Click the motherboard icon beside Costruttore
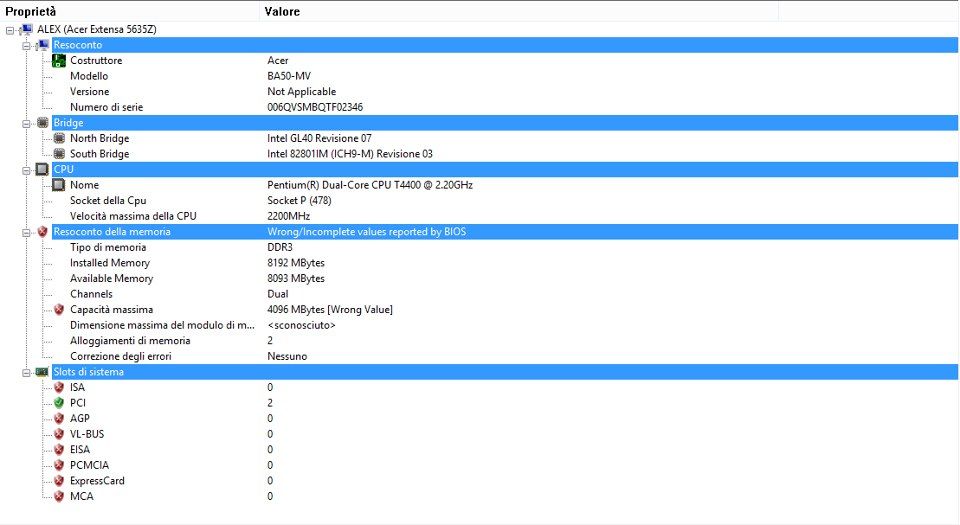The image size is (960, 525). click(59, 61)
